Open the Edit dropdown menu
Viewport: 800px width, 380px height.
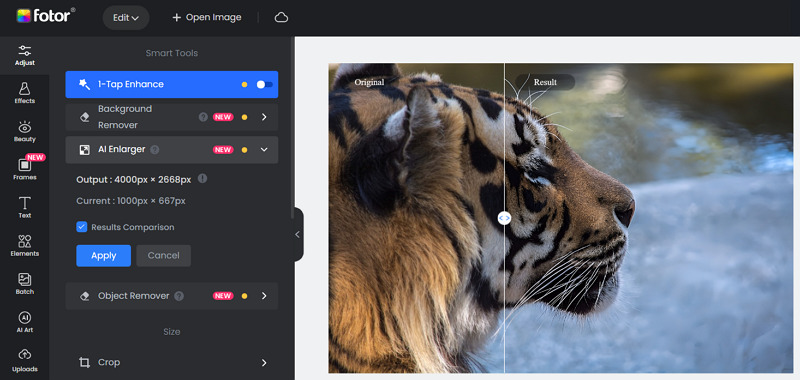(x=126, y=18)
